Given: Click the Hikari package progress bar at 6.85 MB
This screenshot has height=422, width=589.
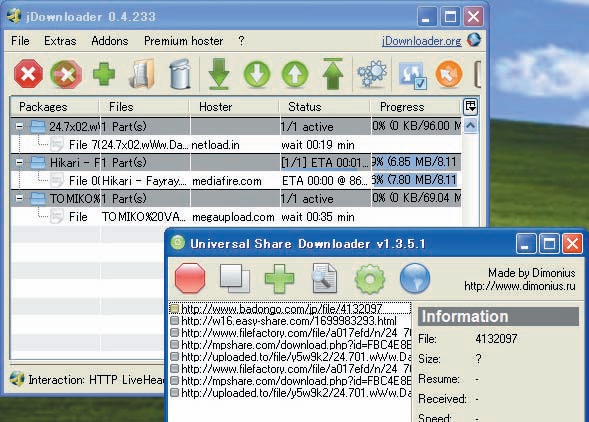Looking at the screenshot, I should (x=416, y=162).
